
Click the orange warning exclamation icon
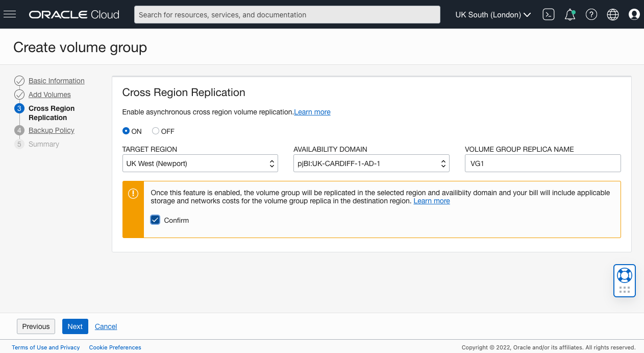click(133, 194)
